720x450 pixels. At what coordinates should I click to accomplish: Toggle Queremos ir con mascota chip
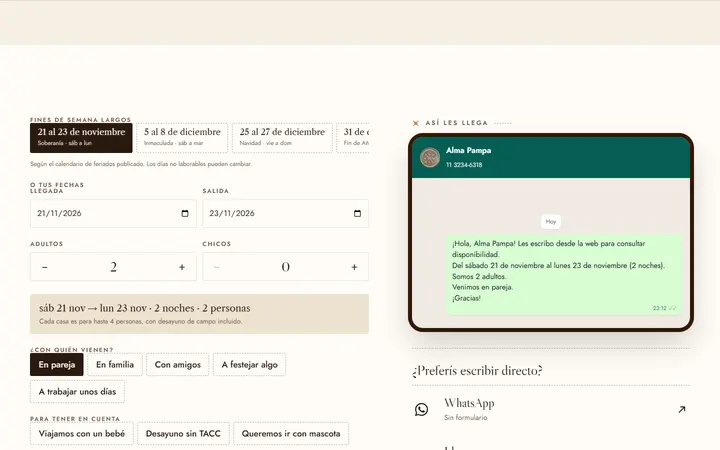coord(291,433)
